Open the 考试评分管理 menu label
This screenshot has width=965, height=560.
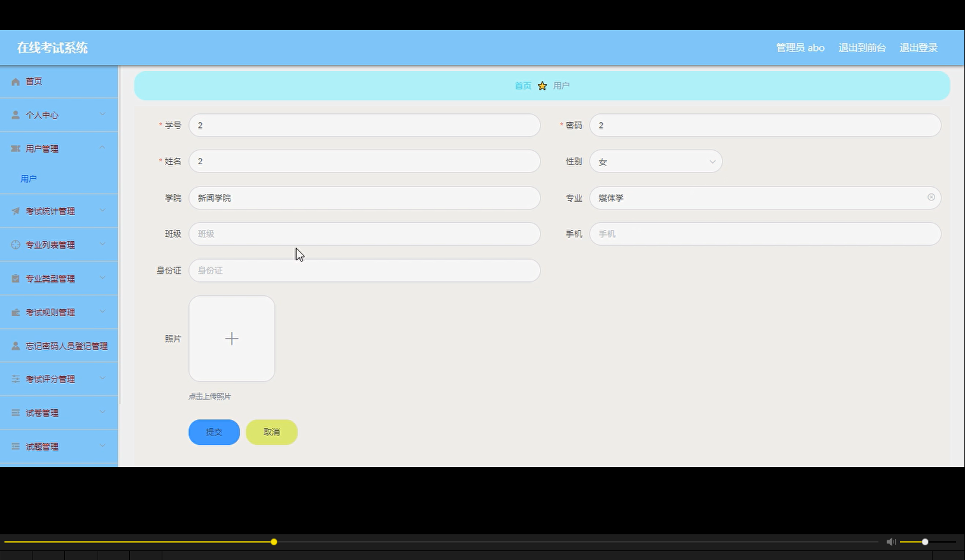(x=50, y=379)
